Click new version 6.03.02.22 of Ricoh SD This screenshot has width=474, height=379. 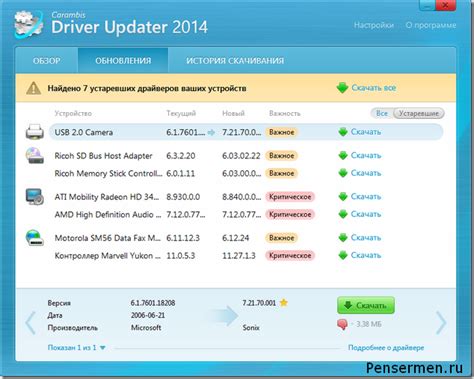coord(241,156)
